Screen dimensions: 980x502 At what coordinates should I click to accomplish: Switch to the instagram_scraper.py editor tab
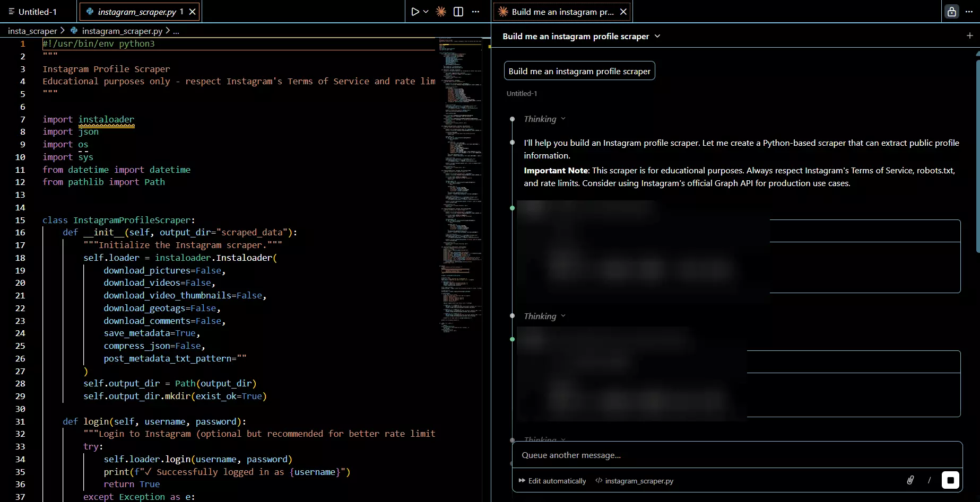137,12
